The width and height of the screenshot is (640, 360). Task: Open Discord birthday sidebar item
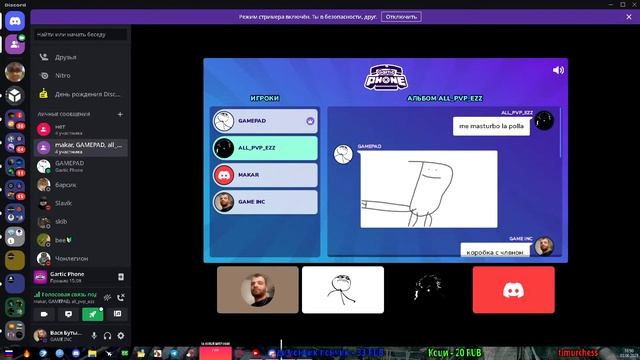point(80,94)
